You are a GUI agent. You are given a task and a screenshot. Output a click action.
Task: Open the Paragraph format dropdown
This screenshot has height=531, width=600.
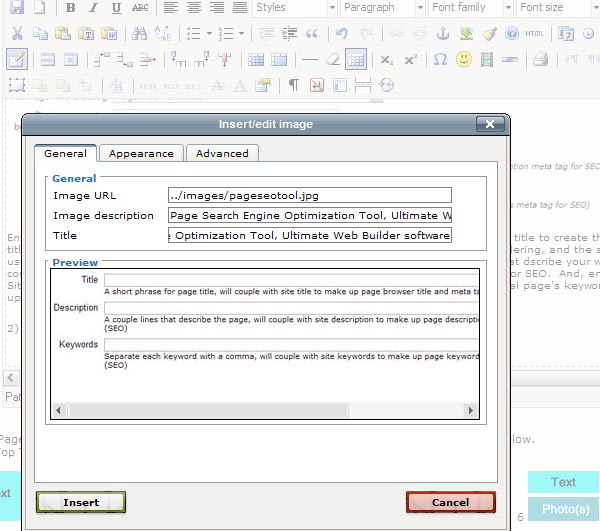[383, 8]
